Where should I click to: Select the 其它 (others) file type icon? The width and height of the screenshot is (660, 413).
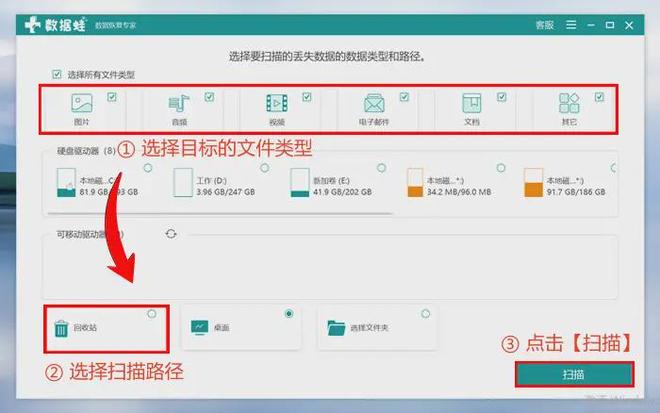569,103
